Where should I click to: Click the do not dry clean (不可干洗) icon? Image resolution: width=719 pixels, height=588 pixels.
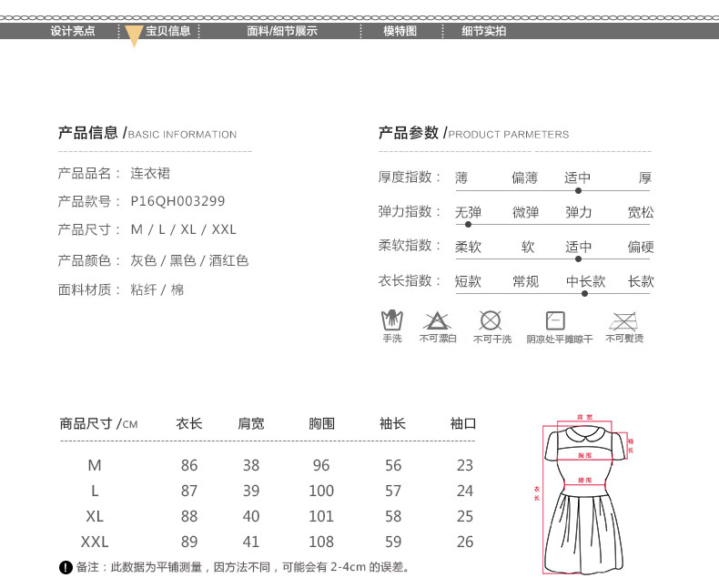click(x=491, y=320)
